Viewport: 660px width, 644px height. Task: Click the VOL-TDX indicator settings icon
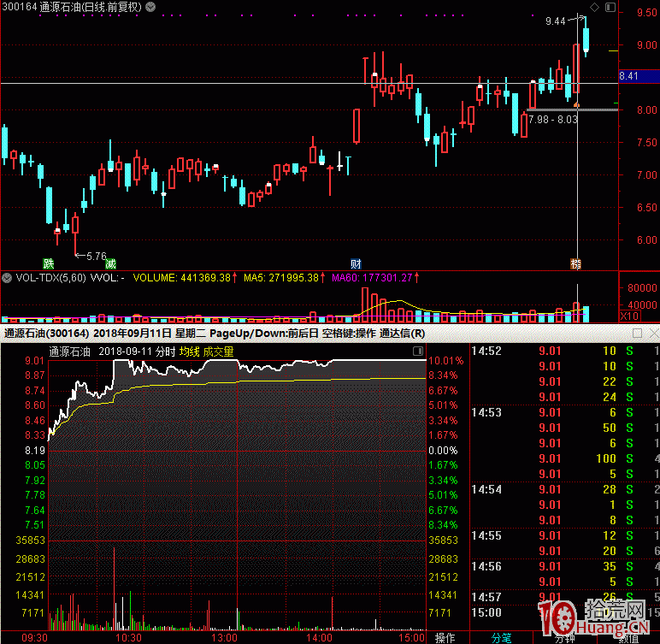[x=7, y=278]
